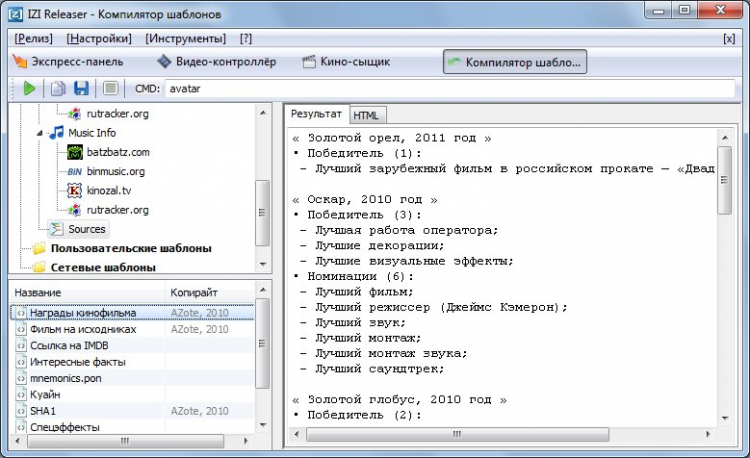Click the template list scroll down arrow

(x=263, y=425)
